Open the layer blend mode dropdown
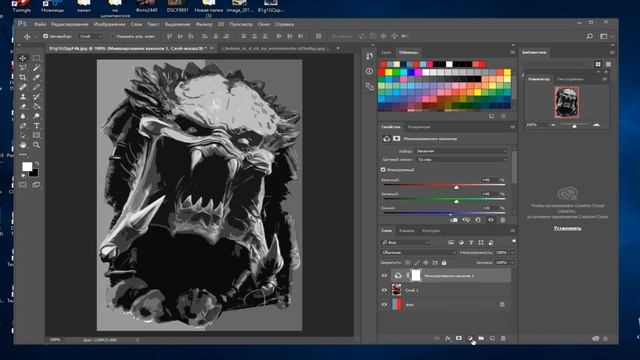 [418, 253]
